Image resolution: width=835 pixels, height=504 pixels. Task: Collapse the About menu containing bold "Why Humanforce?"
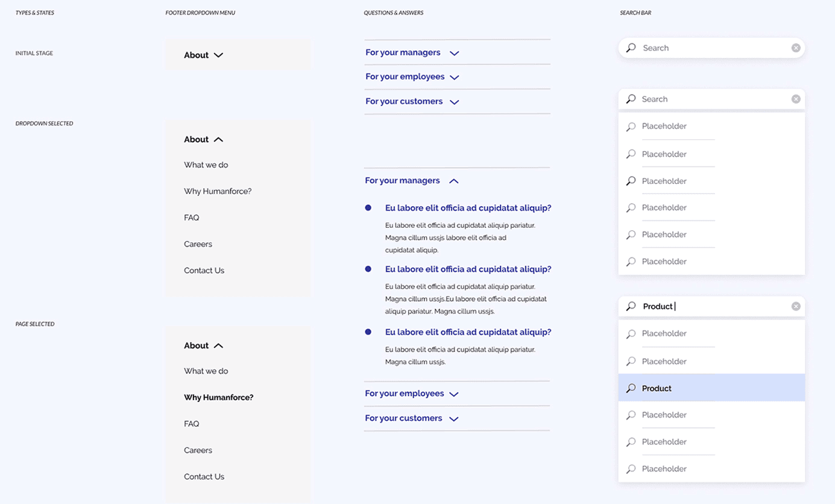click(x=218, y=345)
